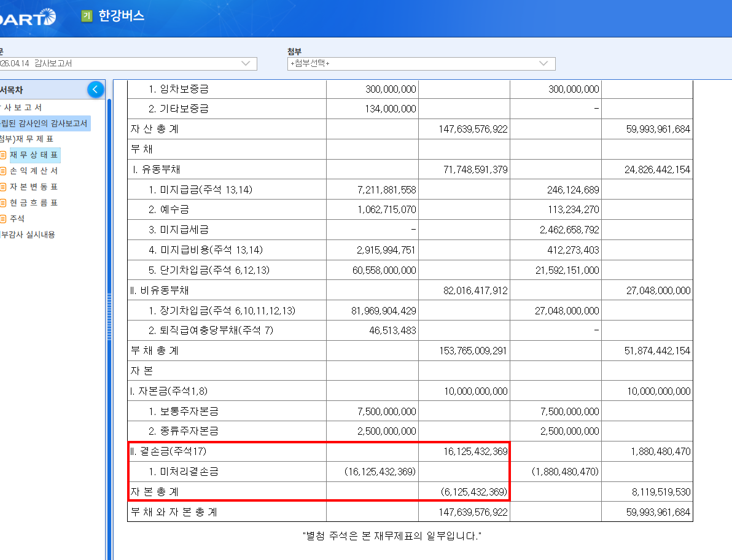The image size is (732, 560).
Task: Click 미처리결손금 value (16,125,432,369)
Action: [380, 472]
